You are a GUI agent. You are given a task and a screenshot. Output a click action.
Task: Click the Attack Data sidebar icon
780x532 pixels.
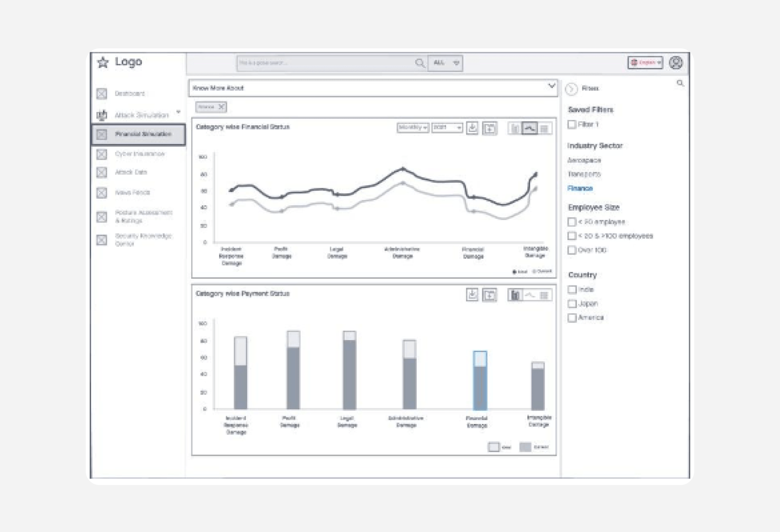[x=101, y=172]
